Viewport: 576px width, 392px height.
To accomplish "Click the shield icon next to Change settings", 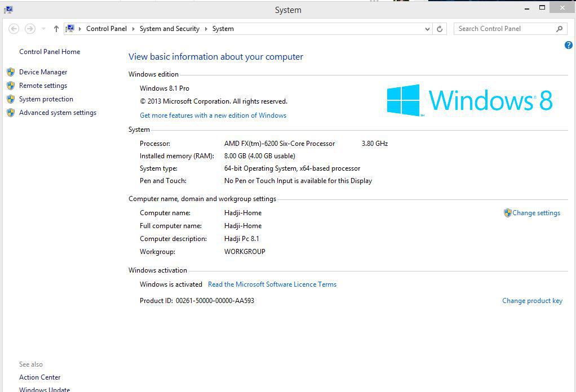I will [x=508, y=213].
